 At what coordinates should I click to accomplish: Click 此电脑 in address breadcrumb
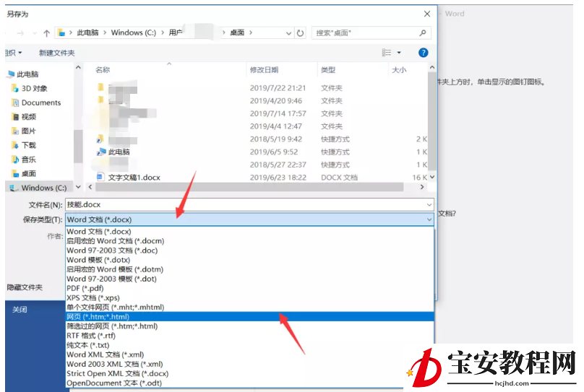[87, 32]
